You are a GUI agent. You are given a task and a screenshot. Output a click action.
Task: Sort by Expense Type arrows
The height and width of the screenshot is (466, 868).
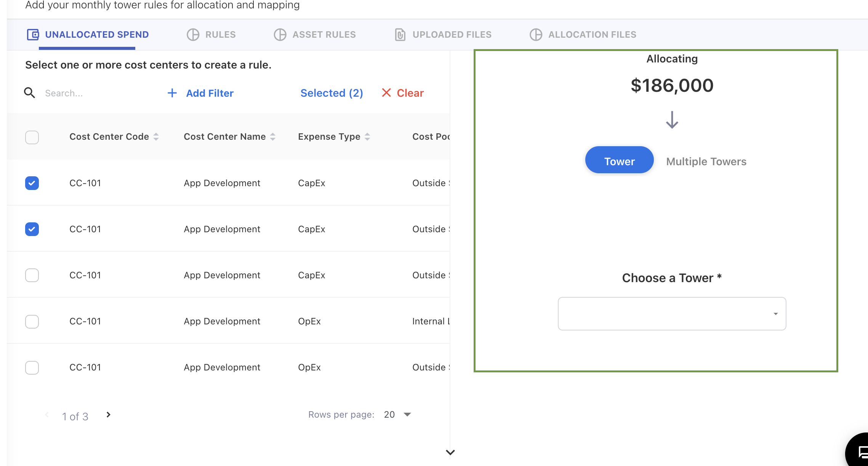(367, 137)
